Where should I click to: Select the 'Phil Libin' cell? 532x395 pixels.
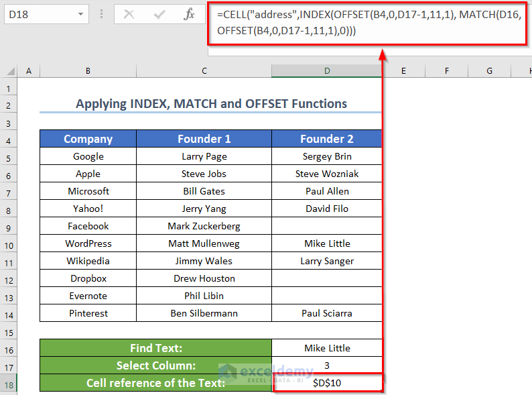[204, 296]
